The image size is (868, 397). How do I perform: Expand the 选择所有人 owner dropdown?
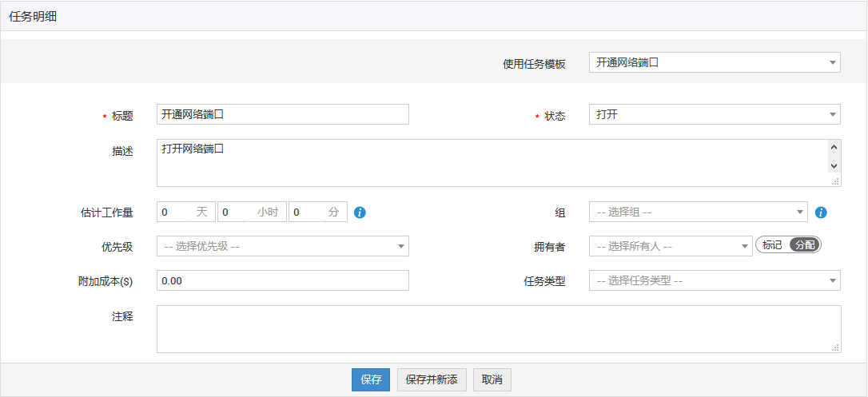670,246
